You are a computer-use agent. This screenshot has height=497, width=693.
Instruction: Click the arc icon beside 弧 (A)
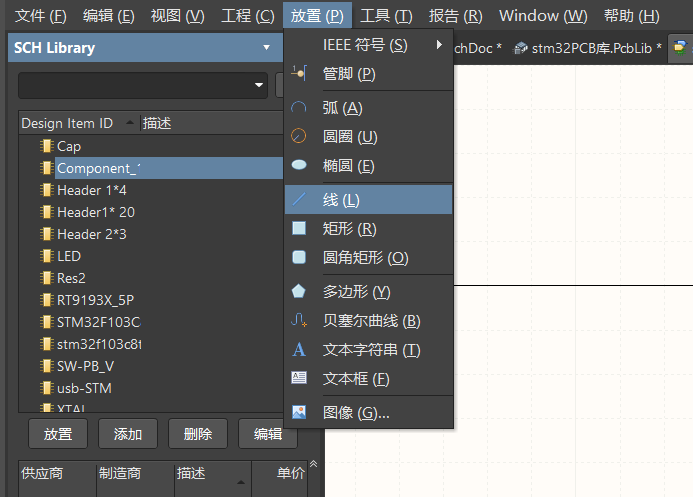[x=299, y=107]
